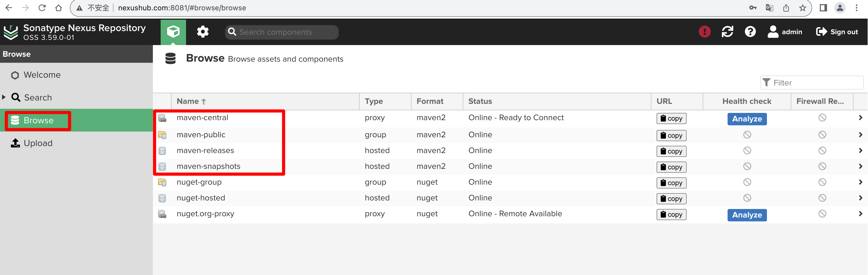The image size is (868, 275).
Task: Click the nuget-group folder icon
Action: click(x=162, y=183)
